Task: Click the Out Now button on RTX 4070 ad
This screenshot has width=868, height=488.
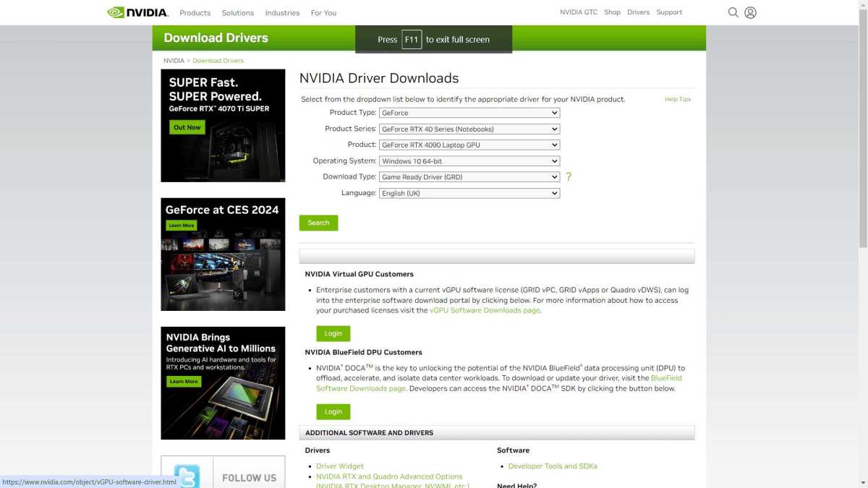Action: click(x=187, y=127)
